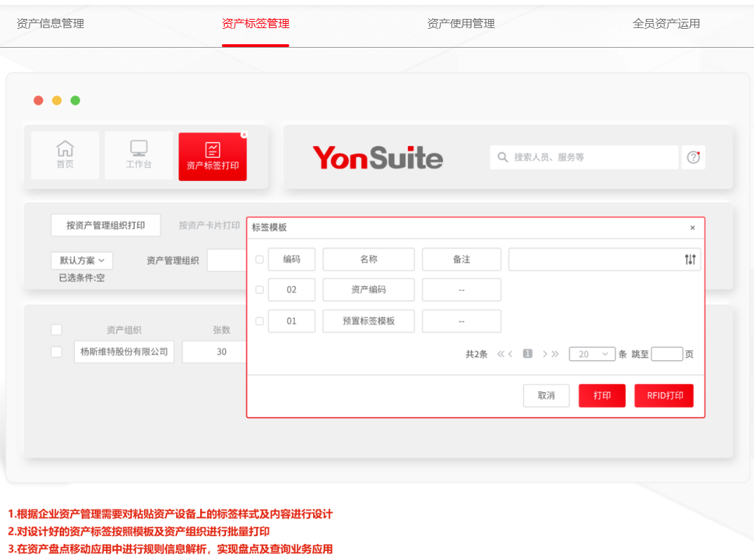This screenshot has height=560, width=754.
Task: Click the column settings icon in 标签模板
Action: [690, 260]
